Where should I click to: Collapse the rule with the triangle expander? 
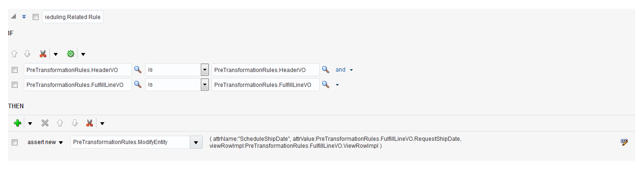coord(13,16)
